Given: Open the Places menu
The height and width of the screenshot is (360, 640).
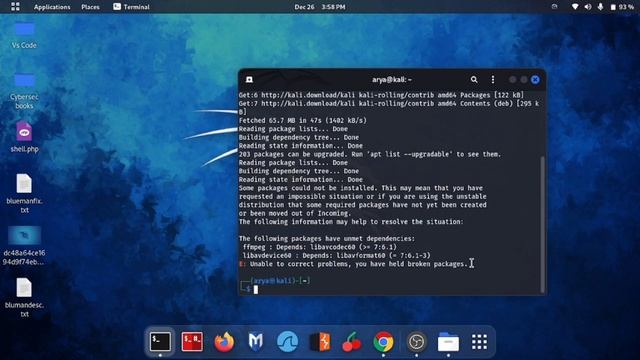Looking at the screenshot, I should pyautogui.click(x=90, y=7).
